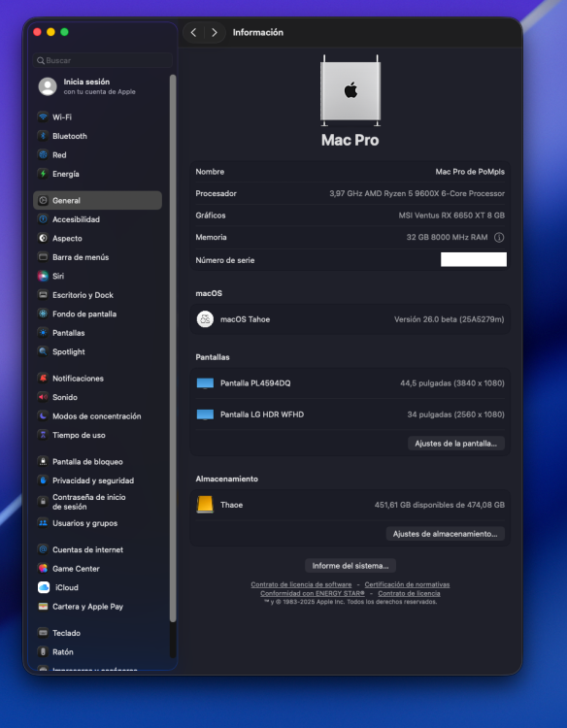Screen dimensions: 567x728
Task: Open Sonido speaker icon
Action: click(x=43, y=397)
